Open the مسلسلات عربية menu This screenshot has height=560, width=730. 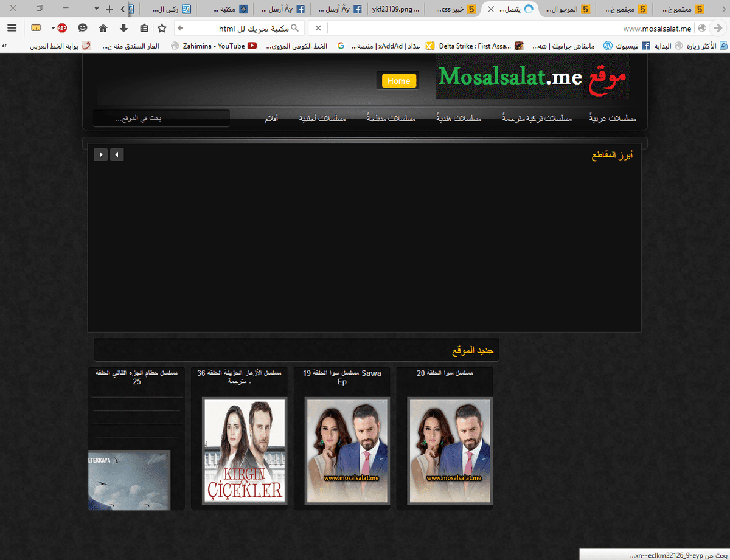(x=614, y=118)
